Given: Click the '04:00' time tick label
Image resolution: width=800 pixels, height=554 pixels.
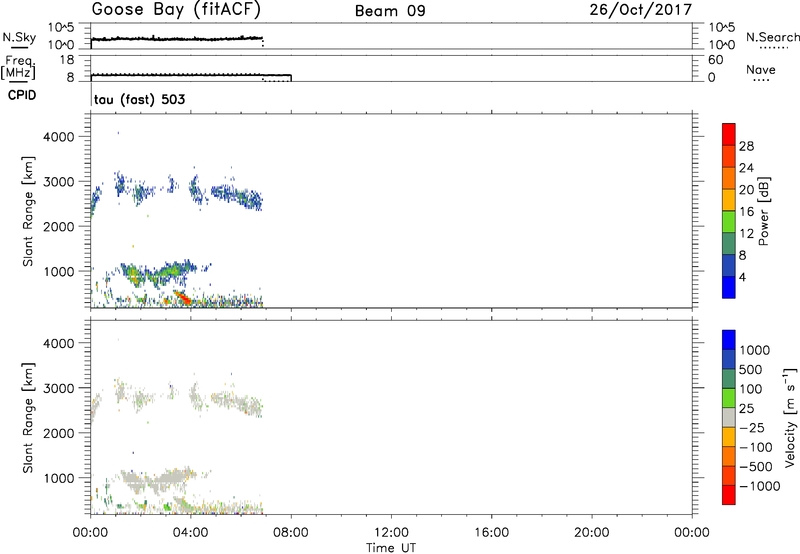Looking at the screenshot, I should pos(191,533).
